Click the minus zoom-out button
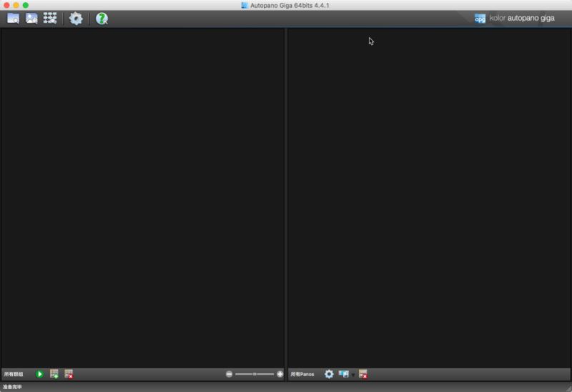 pos(229,374)
